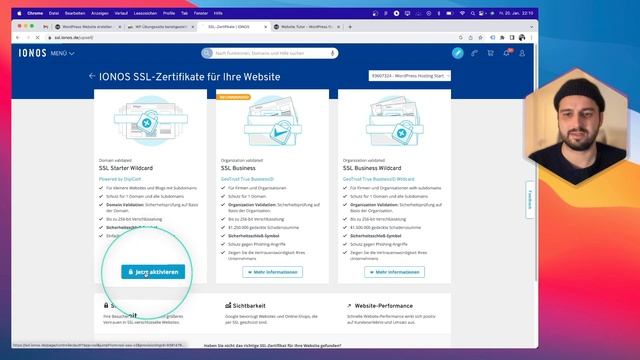Click the SSL Business illustration
Image resolution: width=640 pixels, height=360 pixels.
coord(272,121)
